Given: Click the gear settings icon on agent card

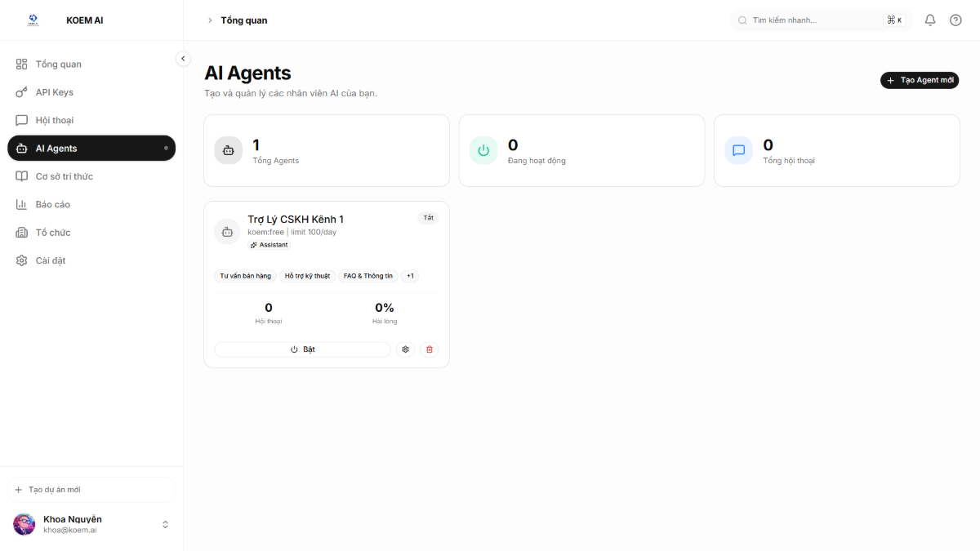Looking at the screenshot, I should (405, 349).
